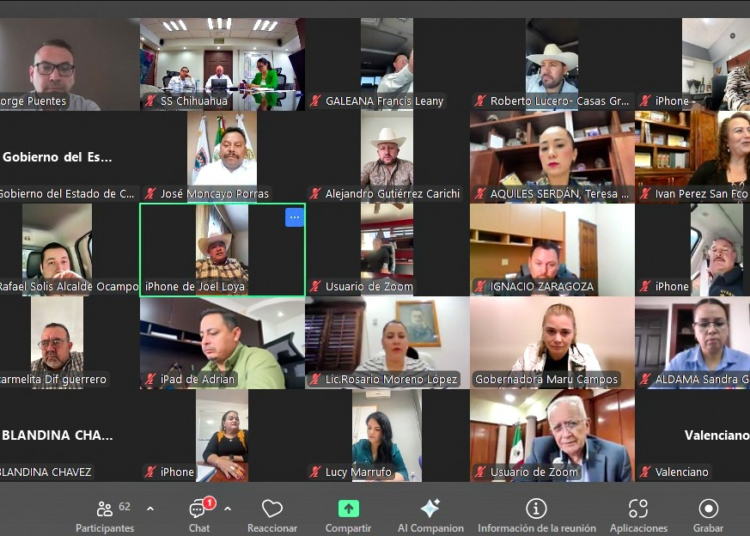Click the 'Valenciano' large name text

(x=717, y=435)
